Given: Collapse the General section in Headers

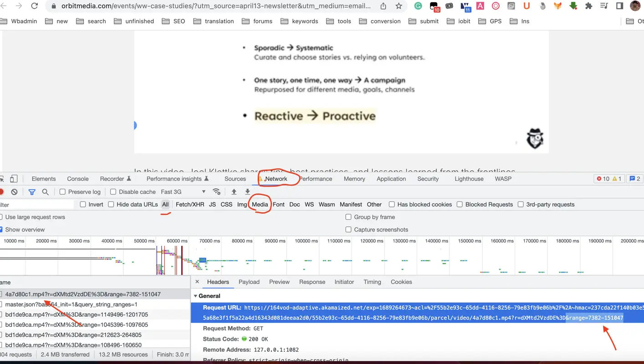Looking at the screenshot, I should (x=196, y=296).
